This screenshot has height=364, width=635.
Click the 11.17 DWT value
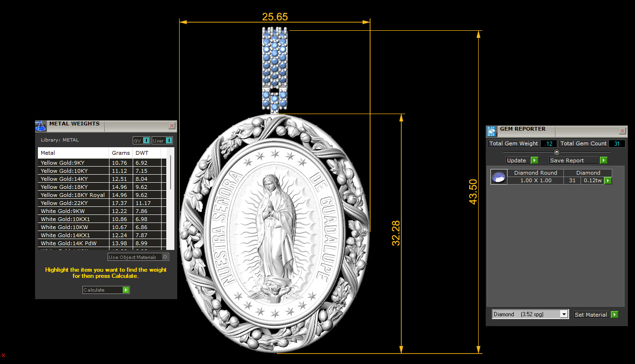pyautogui.click(x=143, y=203)
